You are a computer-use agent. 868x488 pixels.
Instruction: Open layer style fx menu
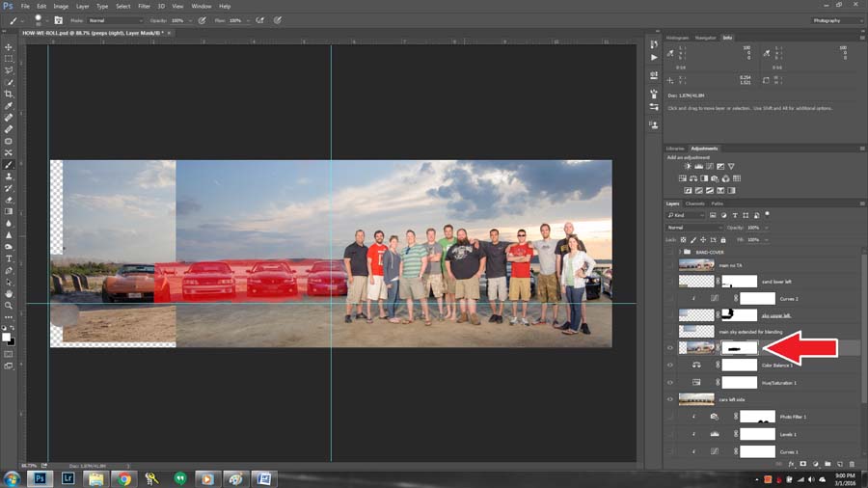click(791, 464)
